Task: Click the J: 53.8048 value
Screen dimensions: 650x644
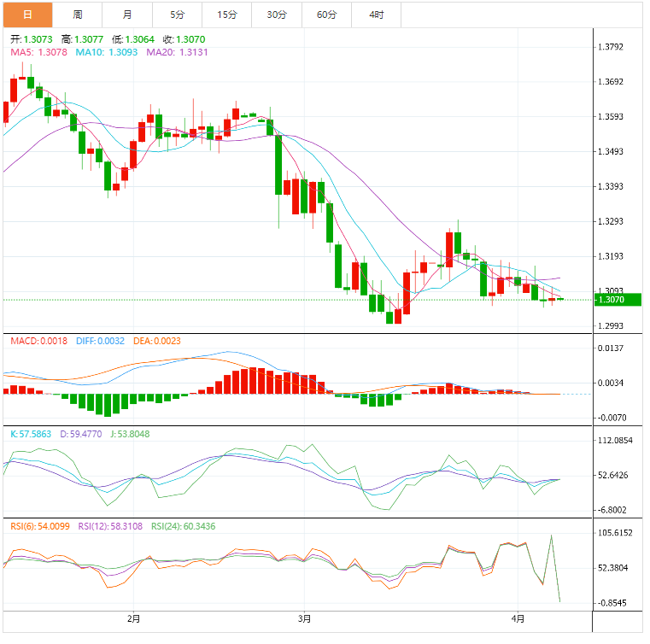Action: pyautogui.click(x=130, y=434)
